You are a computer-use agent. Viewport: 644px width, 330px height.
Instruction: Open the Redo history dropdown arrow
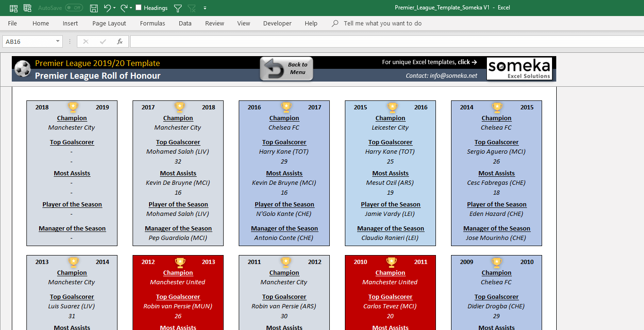click(131, 8)
